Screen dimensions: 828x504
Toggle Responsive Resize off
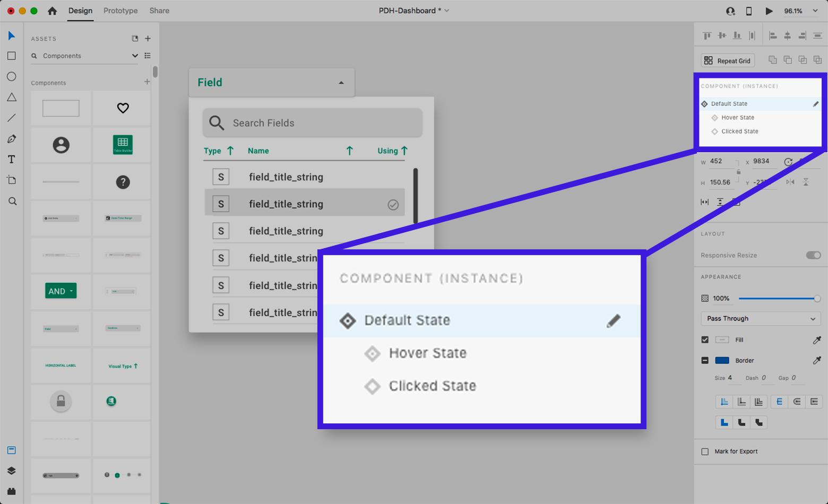(x=813, y=255)
